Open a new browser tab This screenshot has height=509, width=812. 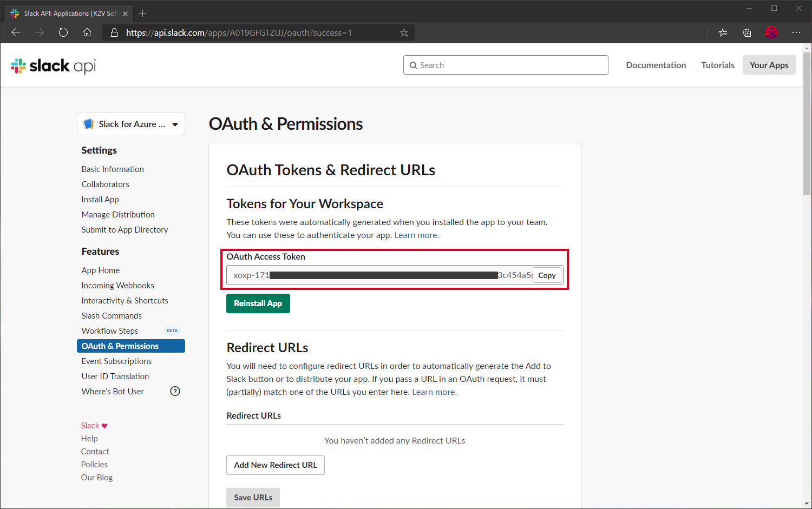[143, 14]
